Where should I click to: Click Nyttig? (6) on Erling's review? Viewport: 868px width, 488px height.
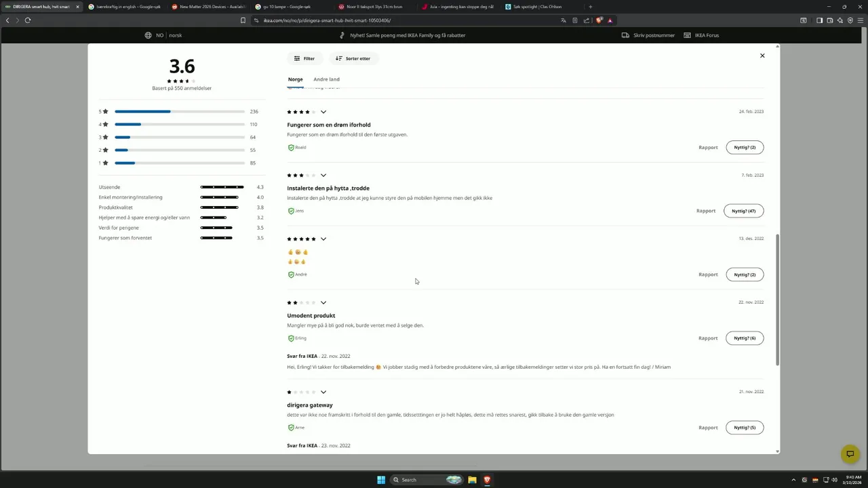pos(745,338)
